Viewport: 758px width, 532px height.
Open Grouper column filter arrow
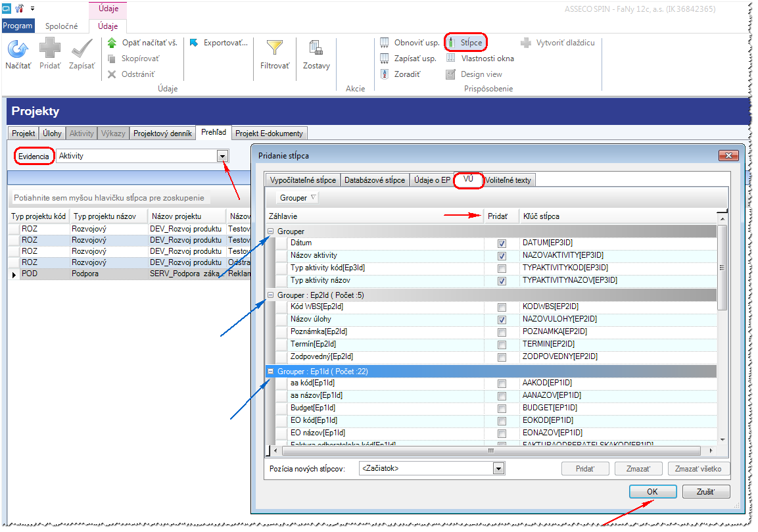tap(313, 197)
